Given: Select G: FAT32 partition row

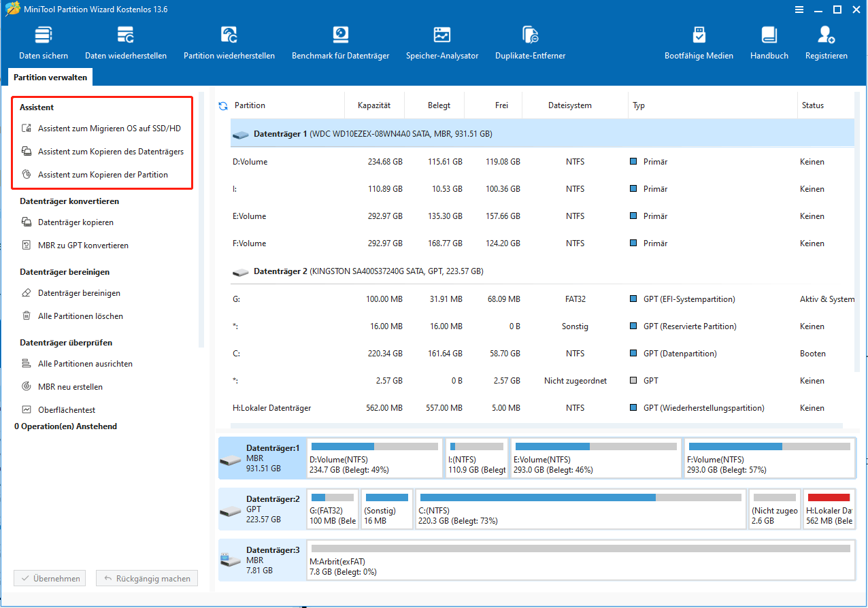Looking at the screenshot, I should (x=542, y=299).
